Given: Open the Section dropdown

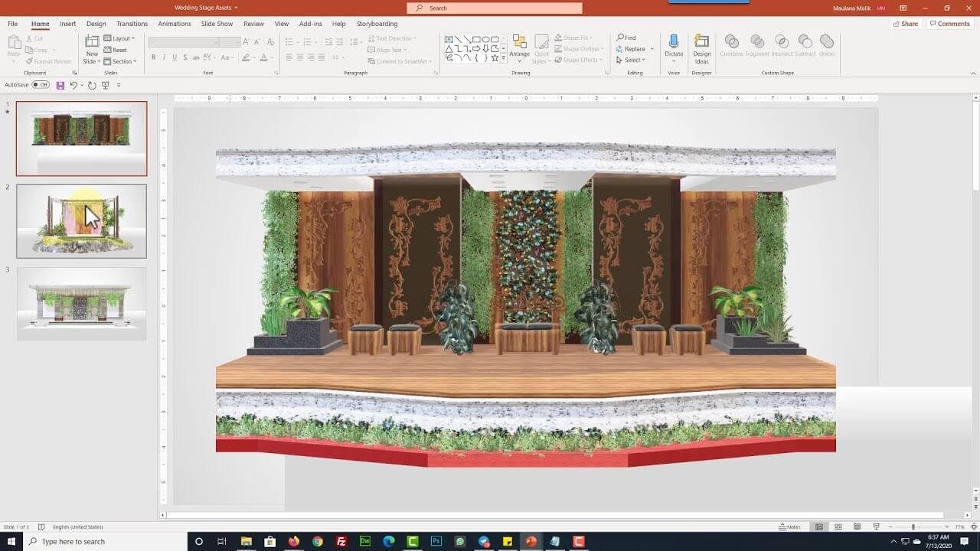Looking at the screenshot, I should (x=120, y=61).
